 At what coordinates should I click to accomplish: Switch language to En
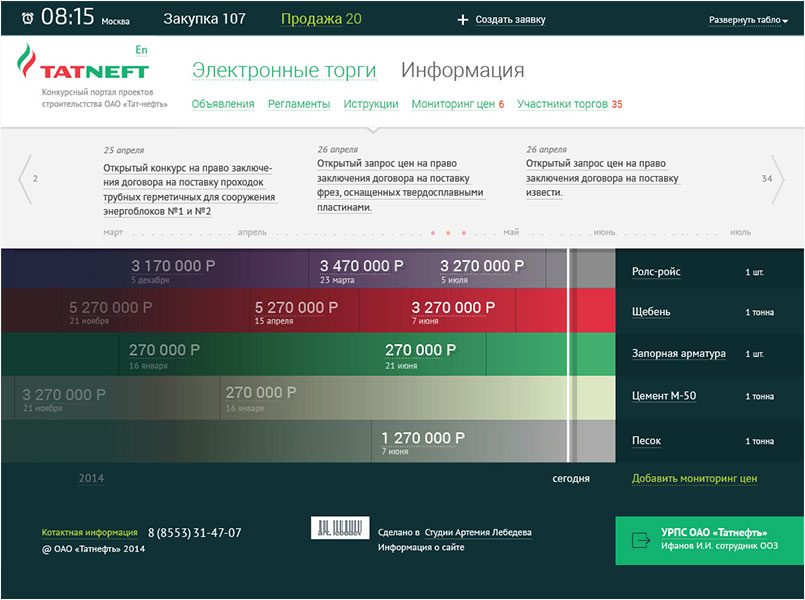pos(141,49)
